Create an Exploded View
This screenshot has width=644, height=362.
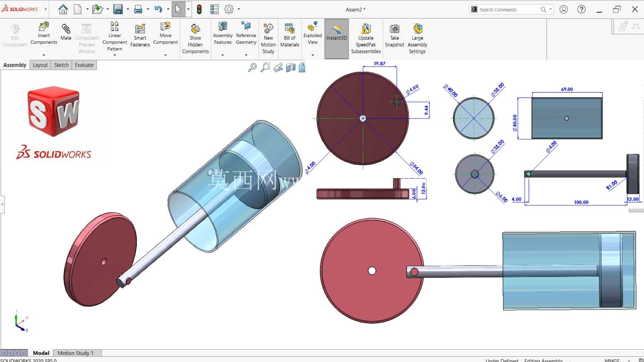[x=313, y=33]
